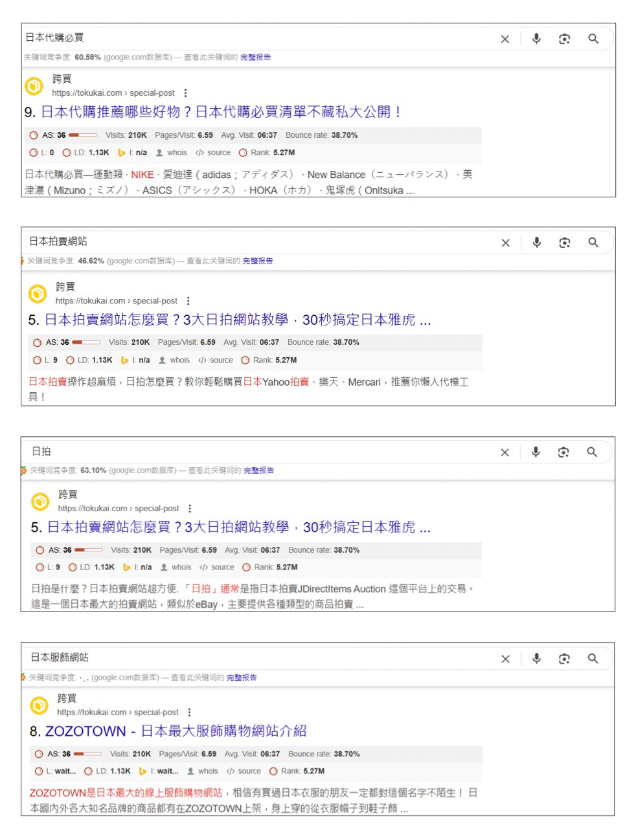636x840 pixels.
Task: Click the AS score progress bar on the first result
Action: click(85, 135)
